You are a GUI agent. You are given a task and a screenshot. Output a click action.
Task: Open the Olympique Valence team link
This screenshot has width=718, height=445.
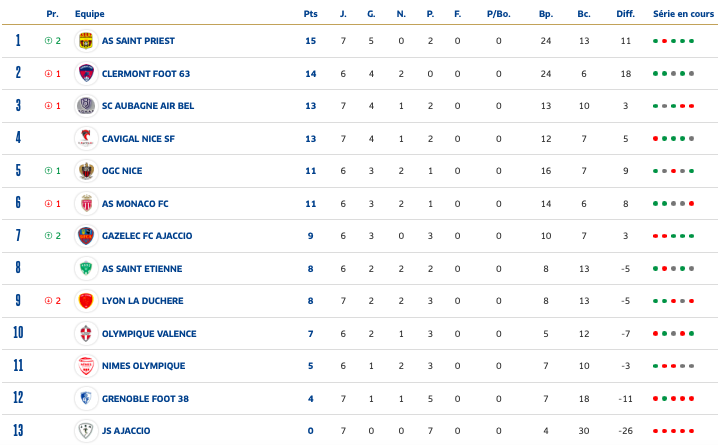(x=148, y=334)
